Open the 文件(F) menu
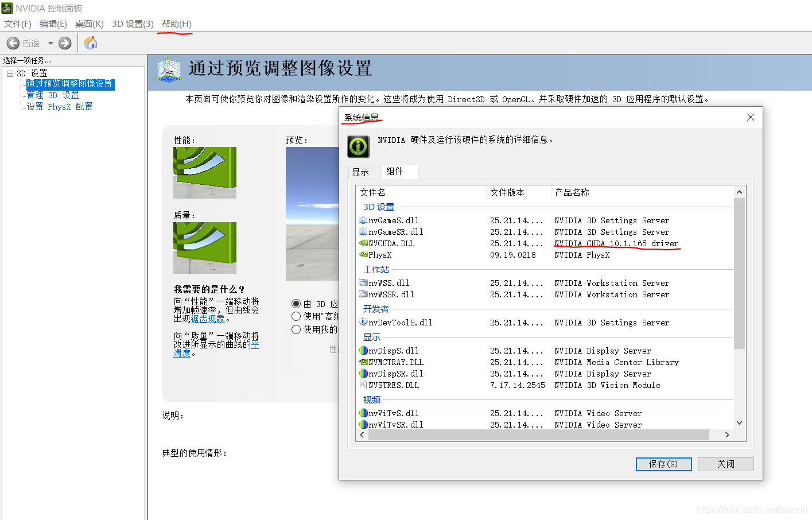Viewport: 812px width, 520px height. 18,24
